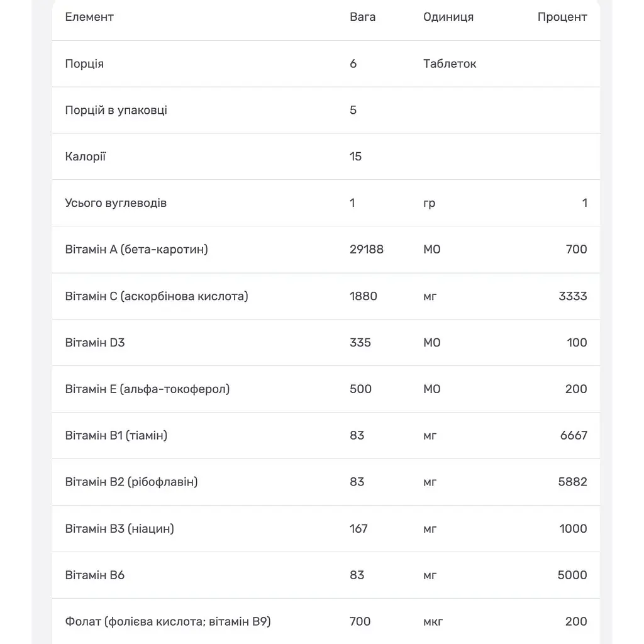Click Вітамін A (бета-каротин) entry
Screen dimensions: 644x644
coord(136,249)
